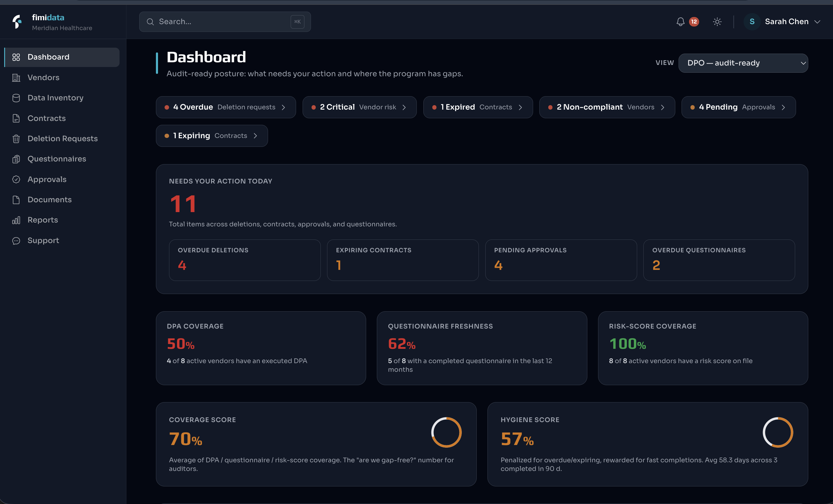Click the ⌘K shortcut badge in search
833x504 pixels.
(x=297, y=22)
